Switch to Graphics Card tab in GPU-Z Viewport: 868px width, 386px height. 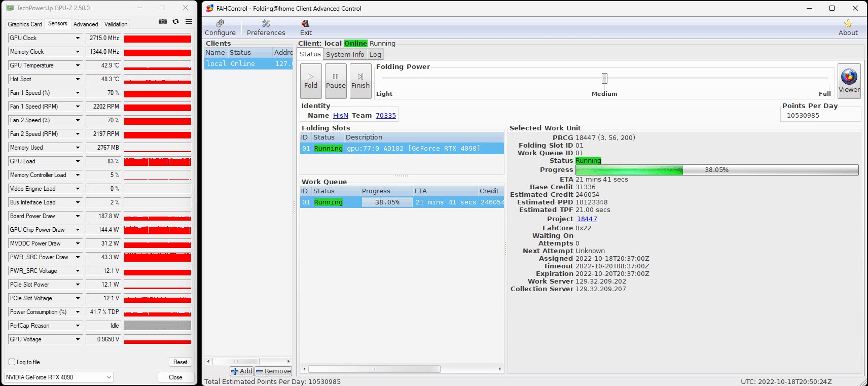pos(25,24)
